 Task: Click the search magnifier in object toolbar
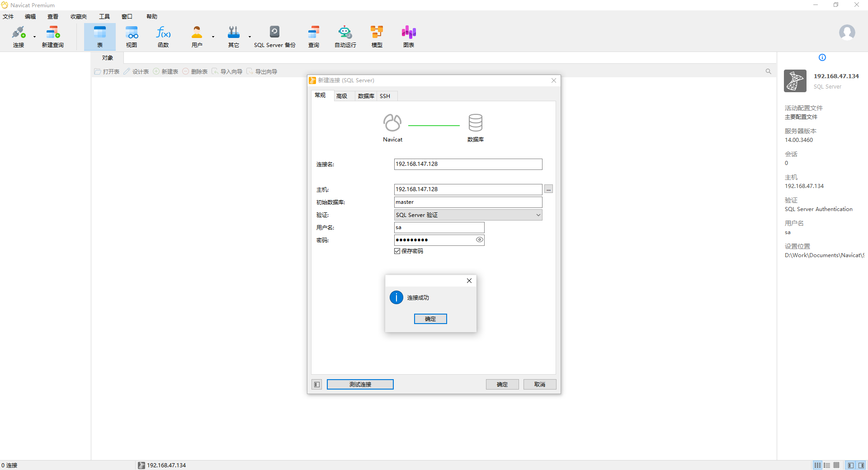coord(769,71)
